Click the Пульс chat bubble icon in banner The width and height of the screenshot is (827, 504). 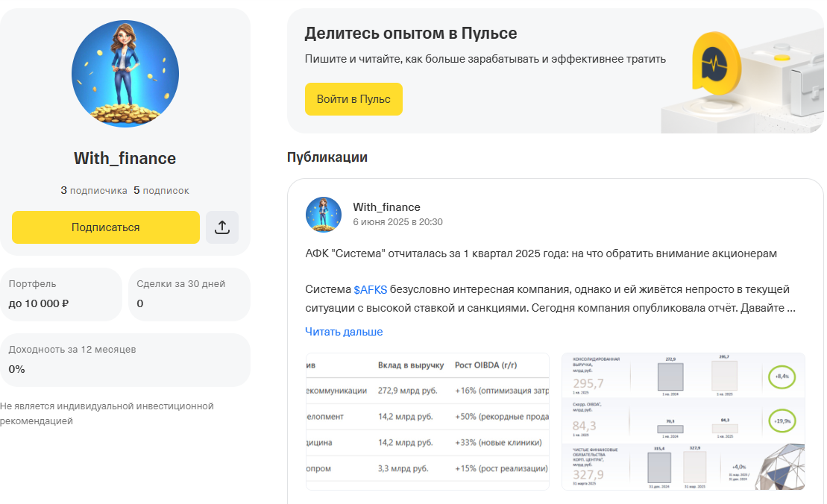pos(716,64)
